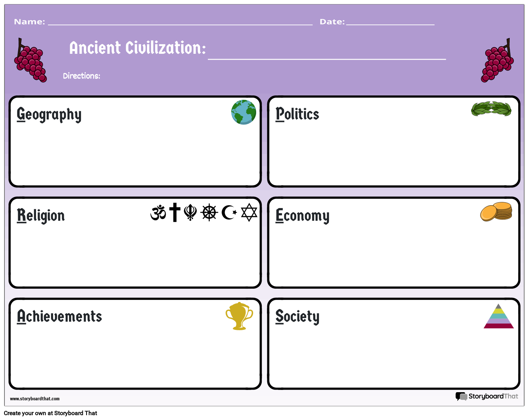Viewport: 529px width, 420px height.
Task: Click the StoryboardThat logo
Action: click(487, 396)
